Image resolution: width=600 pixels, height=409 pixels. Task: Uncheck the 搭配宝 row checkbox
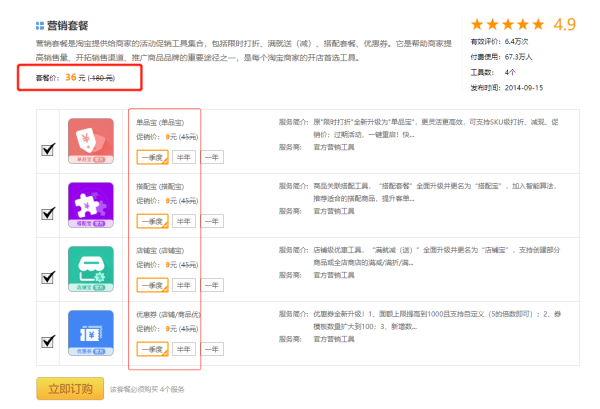[x=48, y=213]
